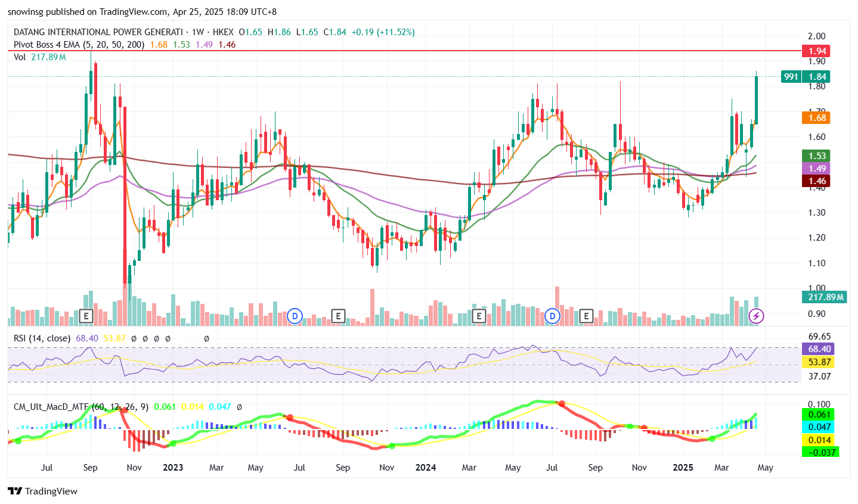Click the snowinsg published on TradingView.com header

142,12
